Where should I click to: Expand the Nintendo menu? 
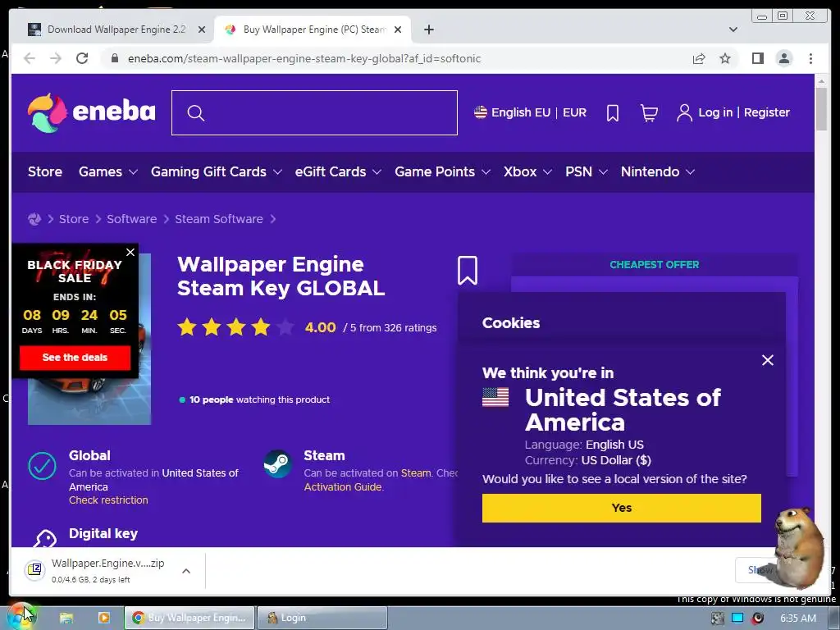[658, 172]
